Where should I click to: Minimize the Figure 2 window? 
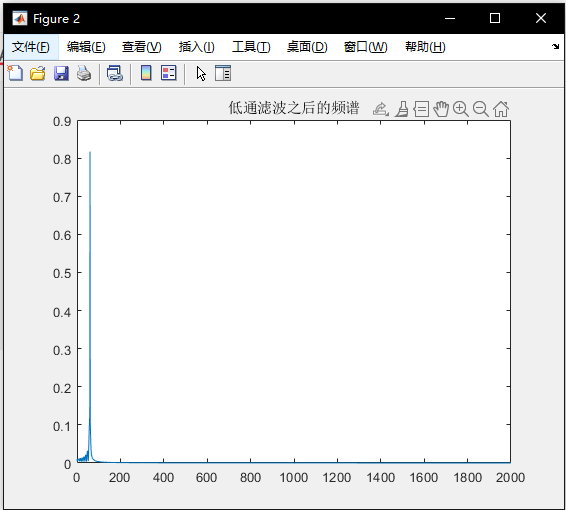click(450, 18)
